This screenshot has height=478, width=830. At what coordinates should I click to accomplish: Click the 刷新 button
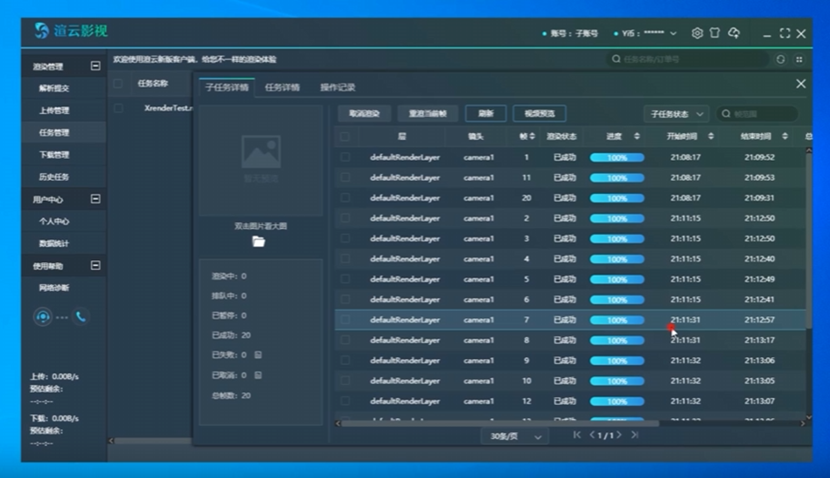coord(486,113)
